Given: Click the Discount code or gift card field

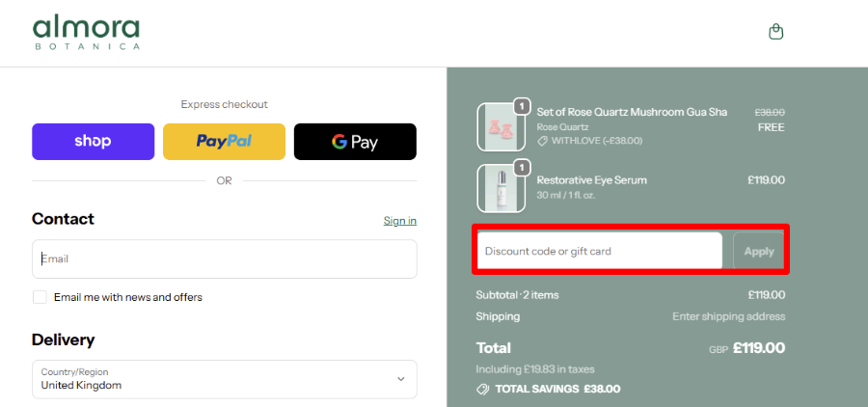Looking at the screenshot, I should coord(600,251).
